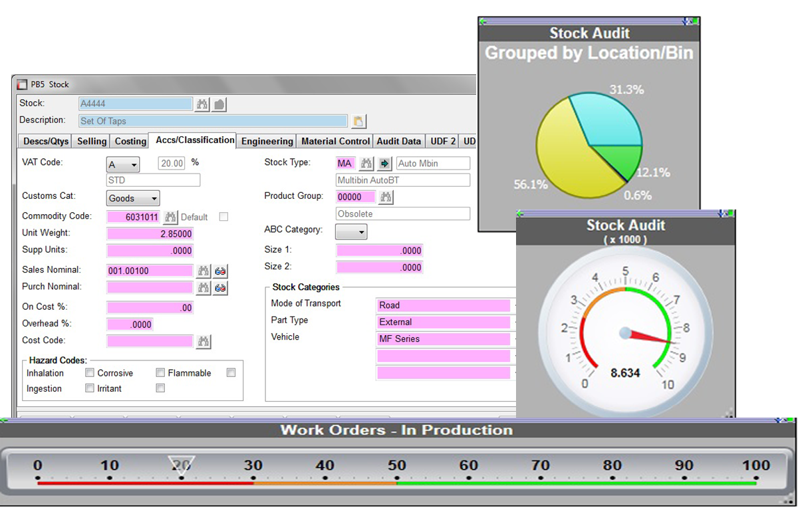The height and width of the screenshot is (532, 798).
Task: Click the Part Type field showing External
Action: [444, 322]
